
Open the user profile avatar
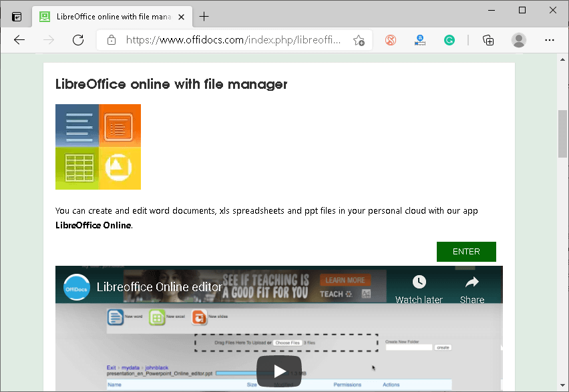click(x=519, y=40)
